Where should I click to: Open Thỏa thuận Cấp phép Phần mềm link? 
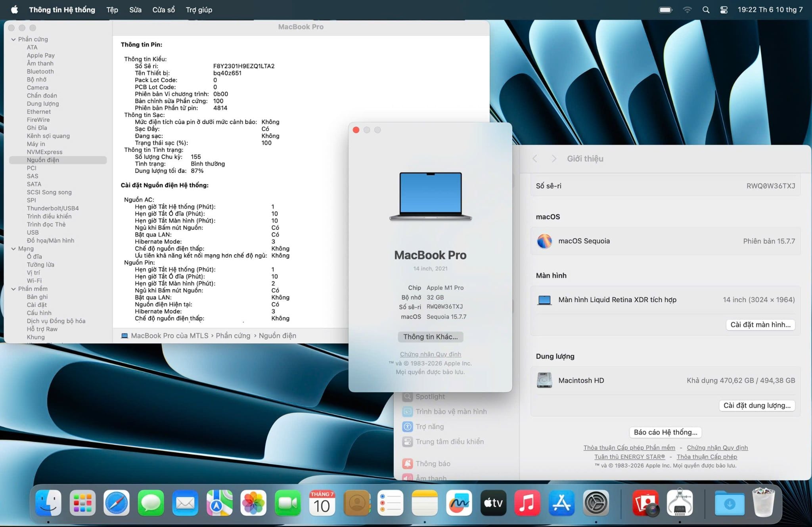(x=629, y=448)
